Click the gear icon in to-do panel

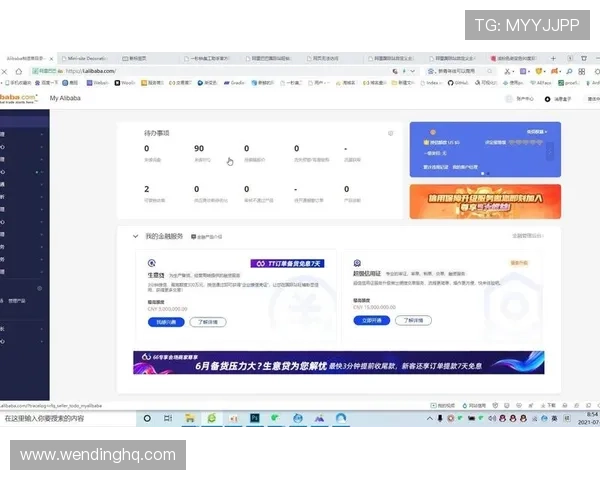[x=390, y=133]
